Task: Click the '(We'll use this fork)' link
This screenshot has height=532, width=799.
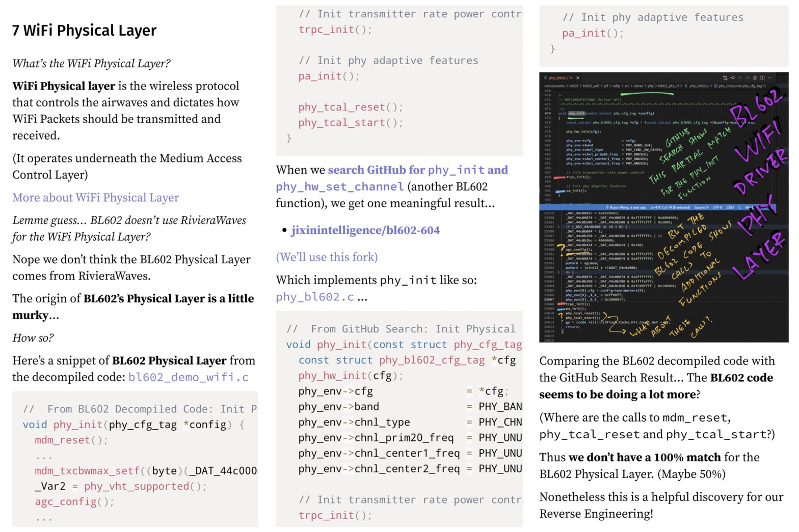Action: (x=327, y=257)
